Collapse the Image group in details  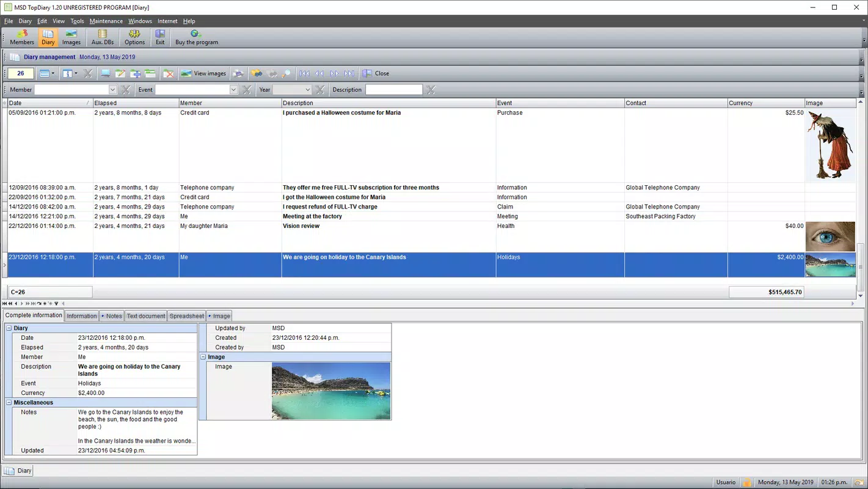[203, 357]
